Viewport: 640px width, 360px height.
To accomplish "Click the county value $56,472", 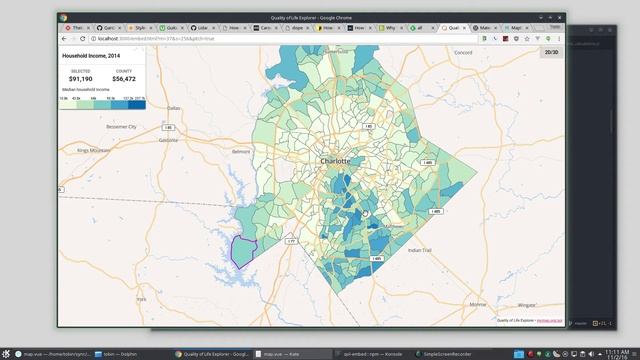I will click(124, 79).
